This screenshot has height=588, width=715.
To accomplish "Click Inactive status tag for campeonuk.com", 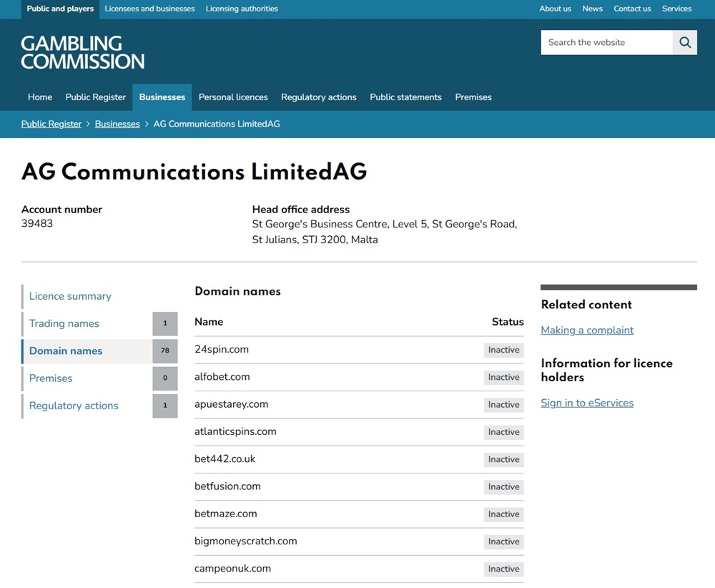I will (503, 569).
